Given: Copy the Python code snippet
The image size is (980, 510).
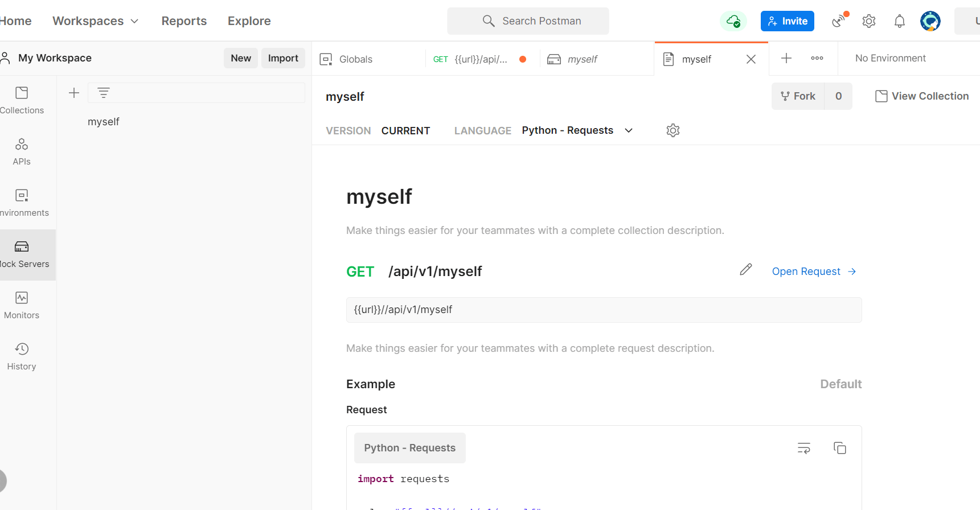Looking at the screenshot, I should pos(840,448).
